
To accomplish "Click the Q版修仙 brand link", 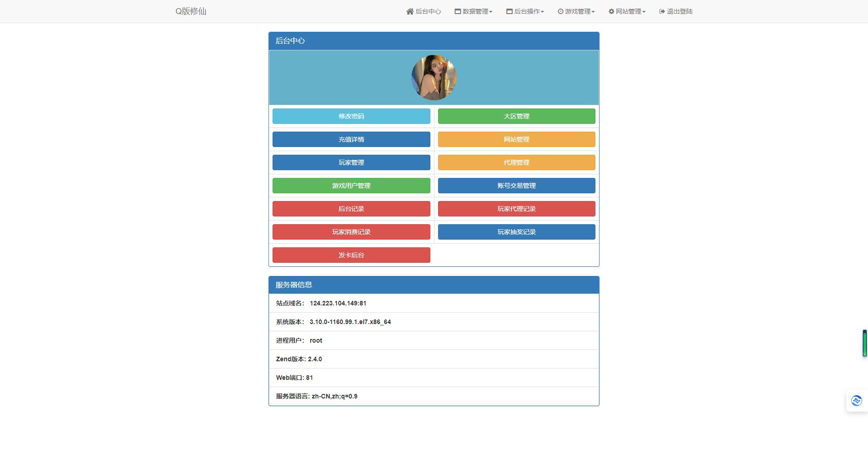I will 191,11.
